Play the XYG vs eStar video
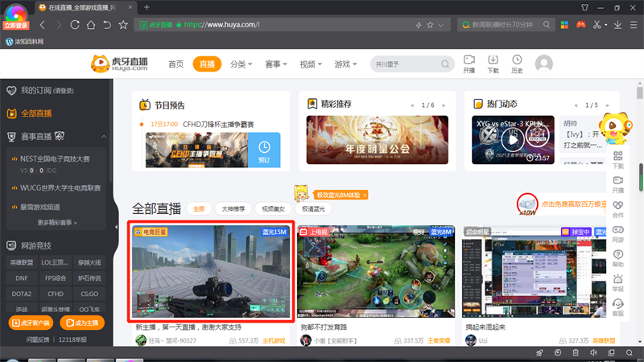Image resolution: width=644 pixels, height=362 pixels. coord(513,140)
